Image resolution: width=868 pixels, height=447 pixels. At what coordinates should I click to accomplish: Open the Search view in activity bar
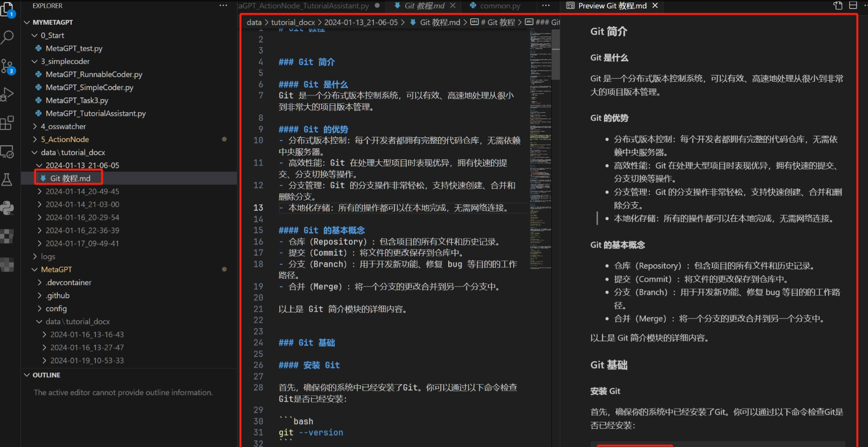tap(7, 37)
